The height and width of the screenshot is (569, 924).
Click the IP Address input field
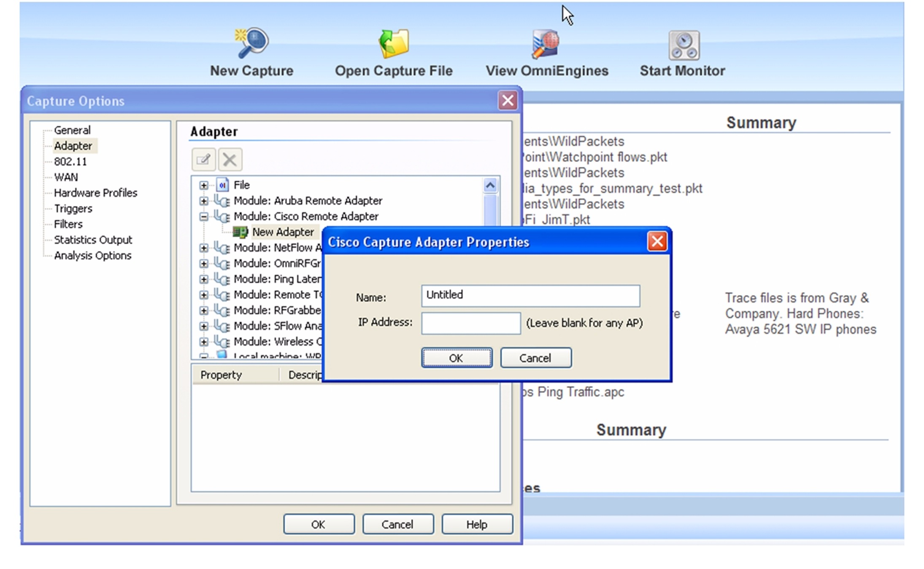click(x=471, y=323)
